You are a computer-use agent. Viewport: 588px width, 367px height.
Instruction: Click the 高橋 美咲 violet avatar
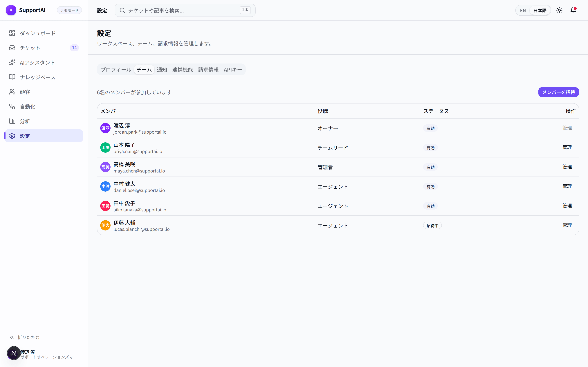(x=105, y=167)
